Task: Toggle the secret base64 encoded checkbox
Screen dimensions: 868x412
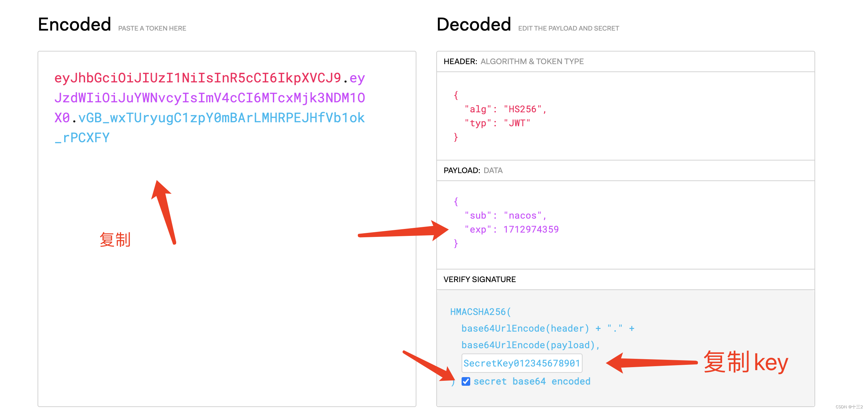Action: click(x=465, y=381)
